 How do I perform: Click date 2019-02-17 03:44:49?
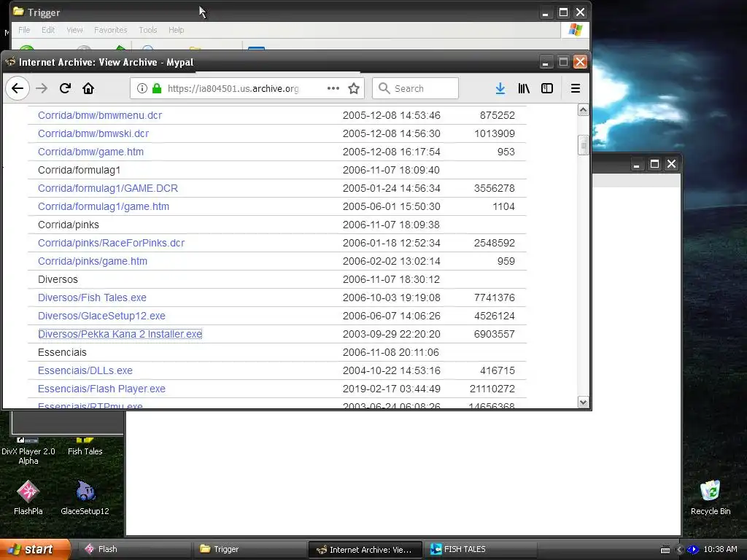[391, 389]
